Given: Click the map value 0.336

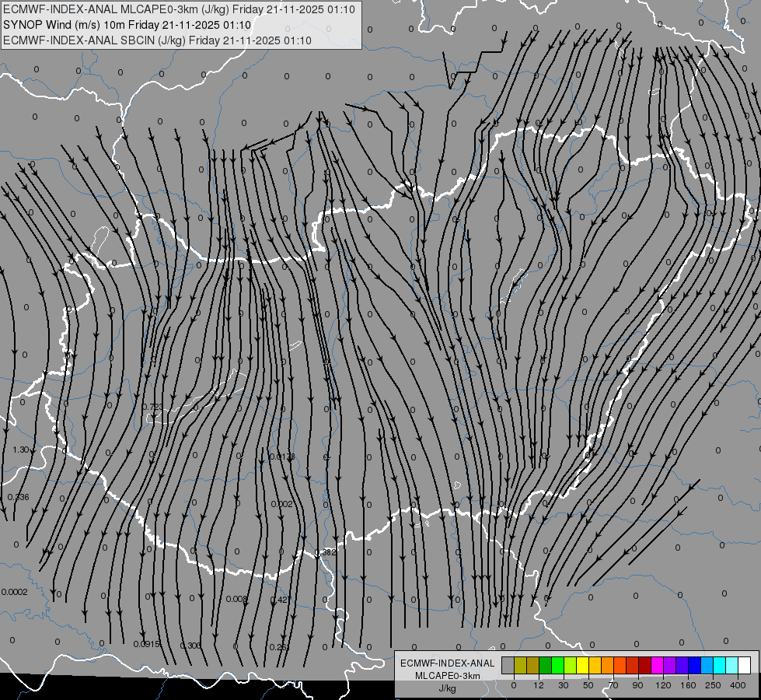Looking at the screenshot, I should click(19, 497).
